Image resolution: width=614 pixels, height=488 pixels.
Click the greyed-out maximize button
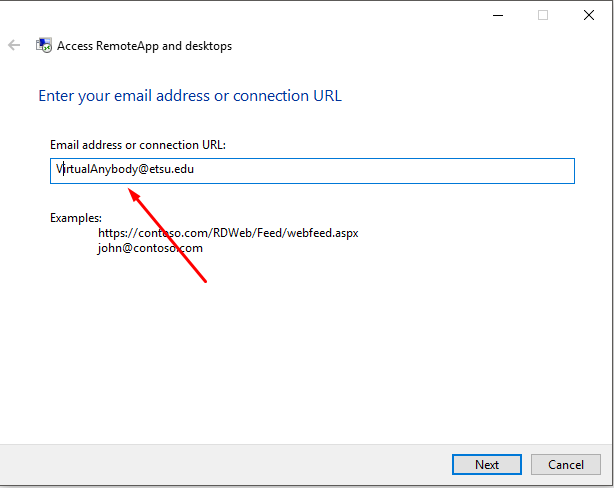[543, 15]
